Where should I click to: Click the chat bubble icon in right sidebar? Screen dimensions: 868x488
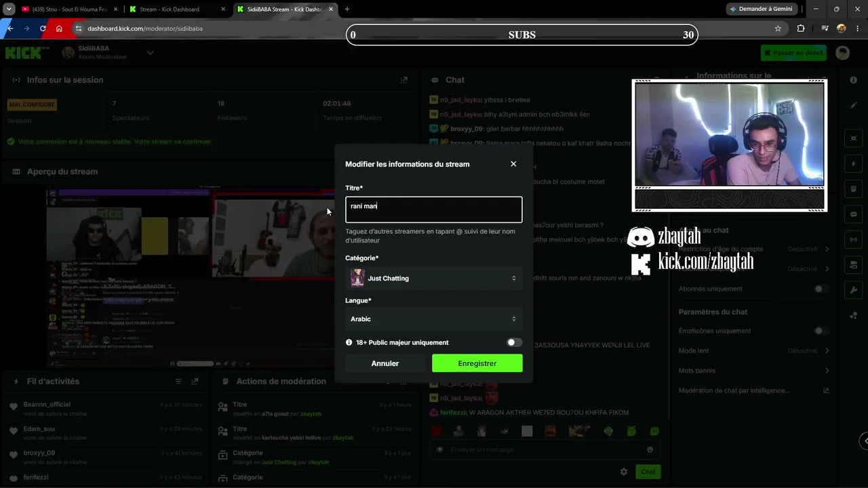[853, 214]
